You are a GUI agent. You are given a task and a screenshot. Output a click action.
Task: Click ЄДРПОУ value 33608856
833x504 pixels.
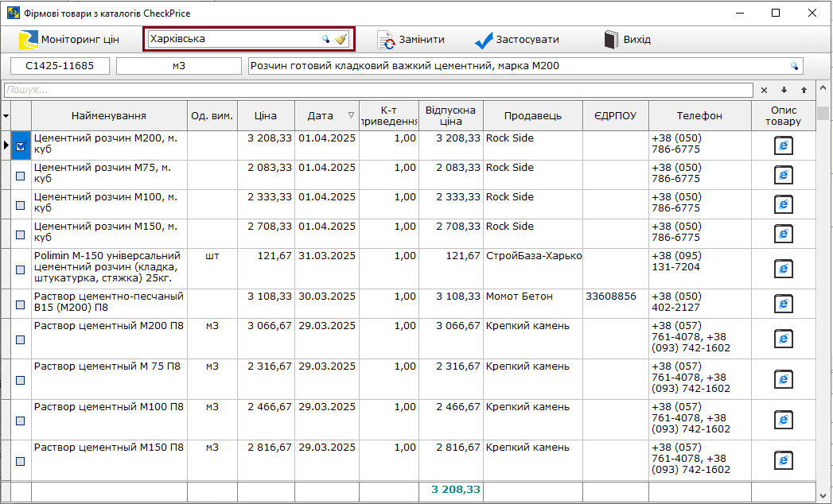(x=615, y=304)
